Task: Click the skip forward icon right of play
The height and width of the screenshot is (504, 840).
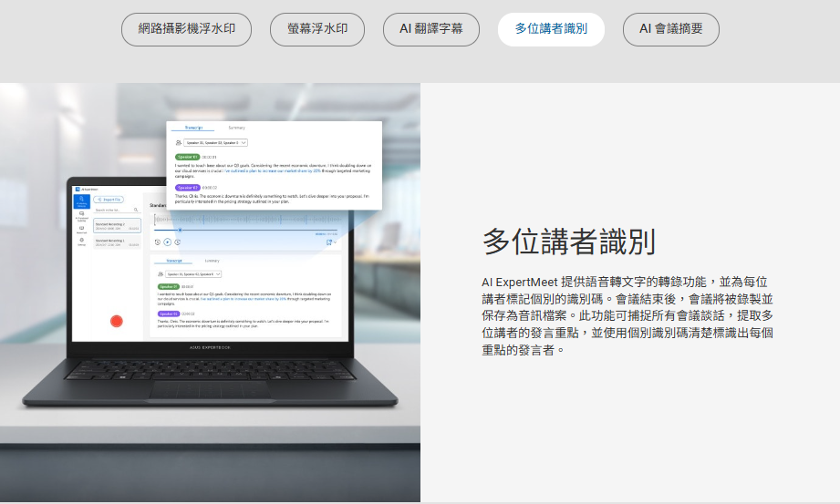Action: 177,242
